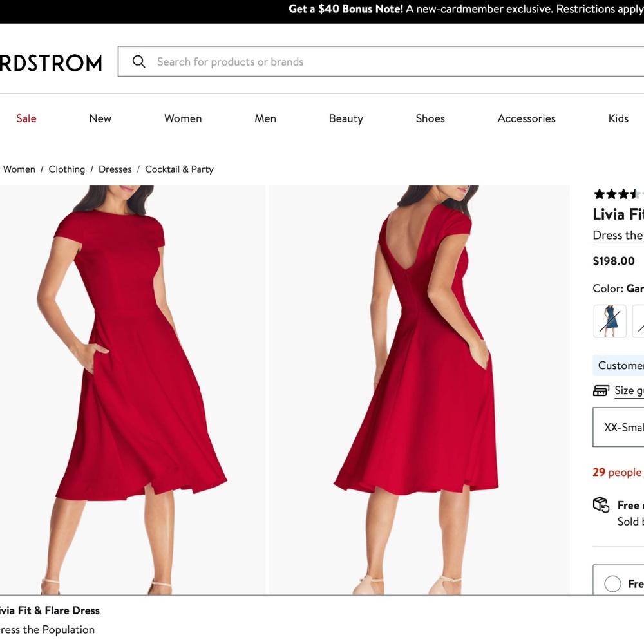644x644 pixels.
Task: Click the Customer fit info banner
Action: click(x=618, y=365)
